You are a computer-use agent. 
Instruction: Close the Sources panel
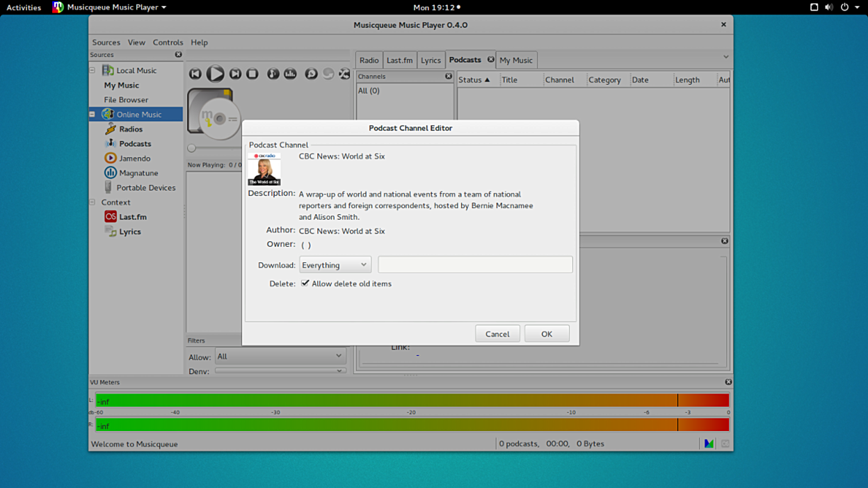tap(178, 54)
